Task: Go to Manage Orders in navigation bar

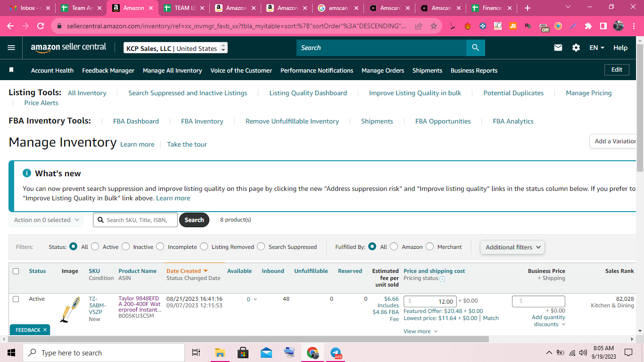Action: click(x=383, y=70)
